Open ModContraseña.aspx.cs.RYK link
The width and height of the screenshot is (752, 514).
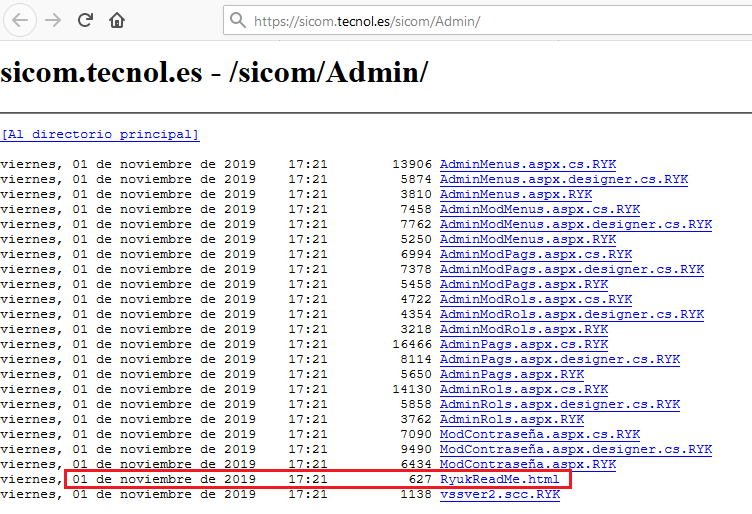click(x=540, y=434)
